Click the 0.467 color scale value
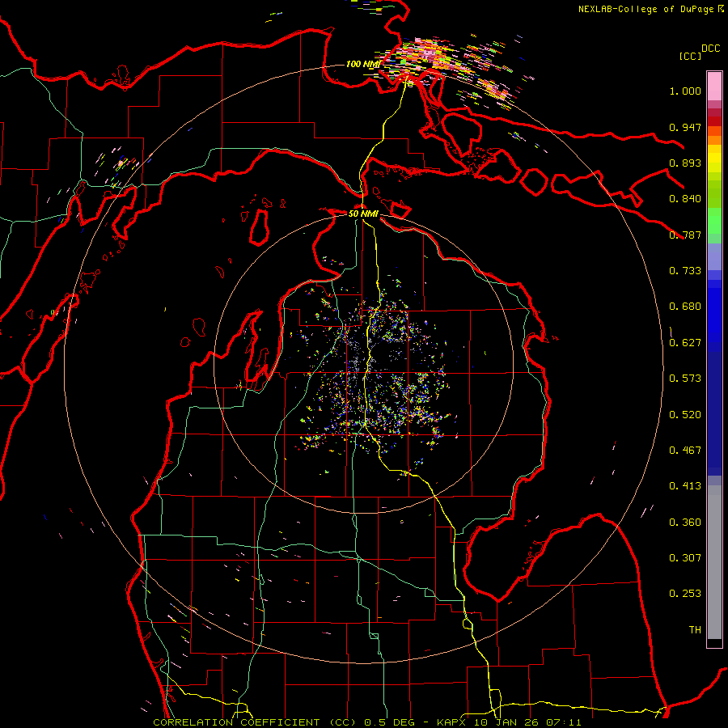This screenshot has width=728, height=728. point(685,451)
